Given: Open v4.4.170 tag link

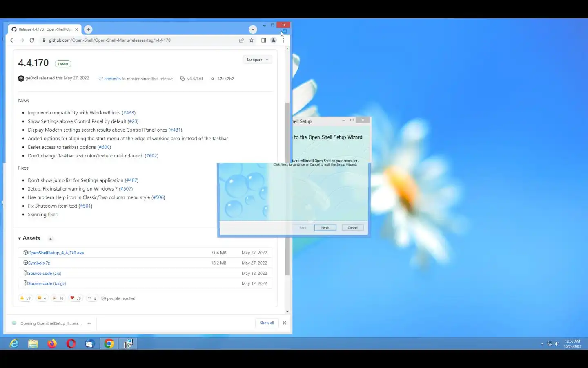Looking at the screenshot, I should (195, 79).
